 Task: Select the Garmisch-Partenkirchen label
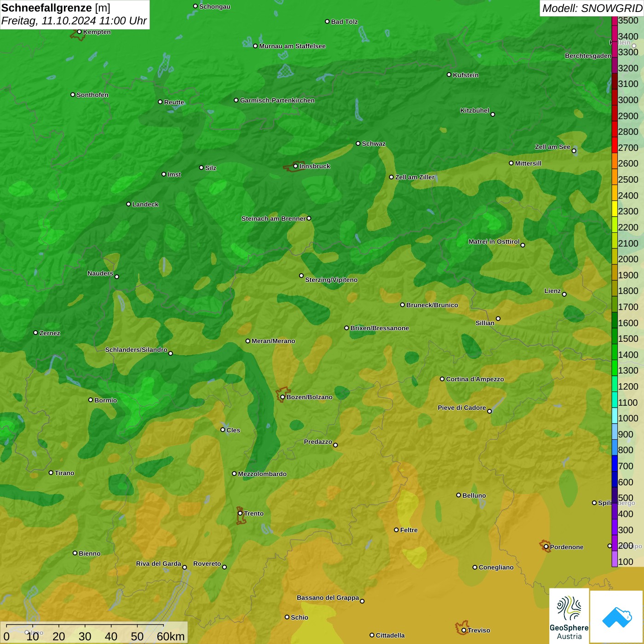click(277, 100)
